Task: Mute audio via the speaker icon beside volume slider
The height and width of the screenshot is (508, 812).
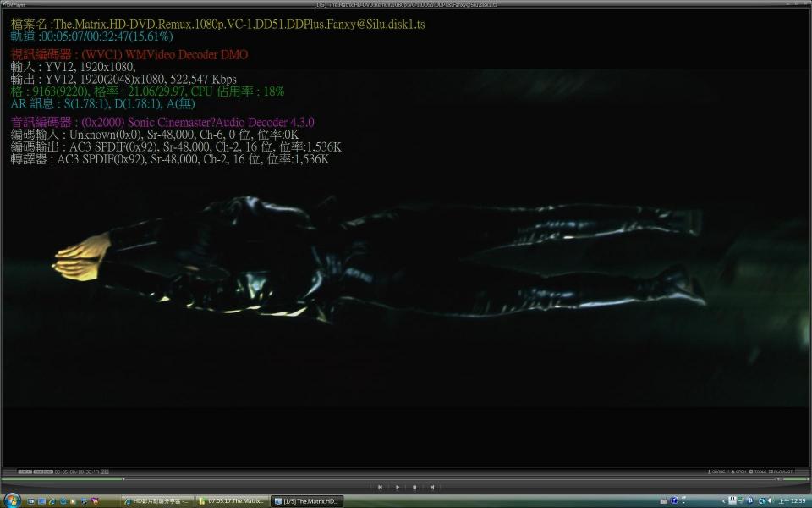Action: pos(778,479)
